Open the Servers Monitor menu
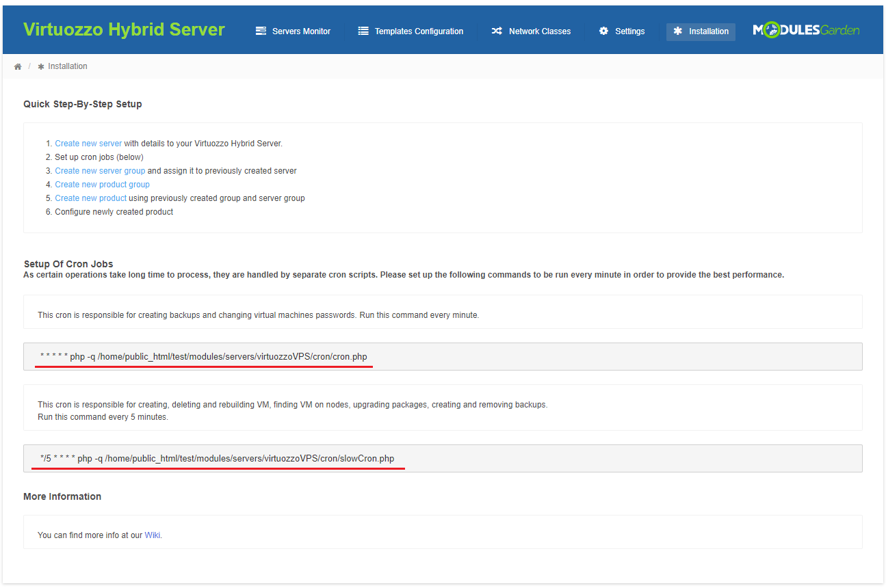 click(293, 31)
